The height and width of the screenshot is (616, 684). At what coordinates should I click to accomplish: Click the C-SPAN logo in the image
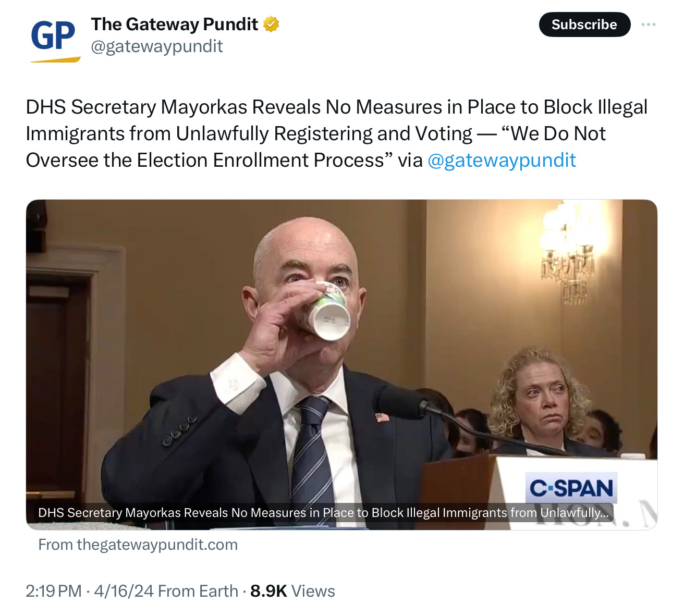coord(571,489)
